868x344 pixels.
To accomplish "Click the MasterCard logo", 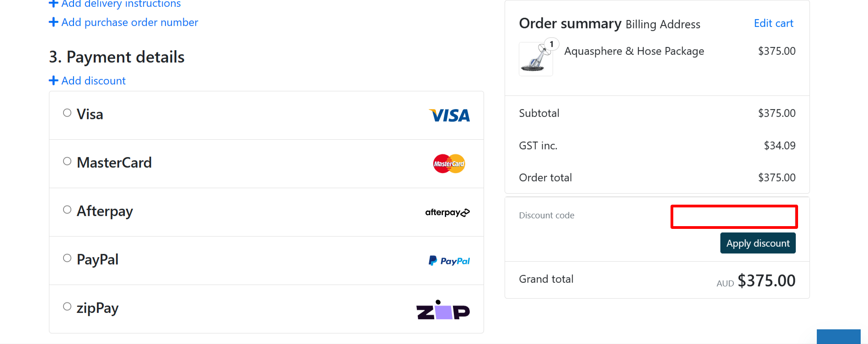I will pyautogui.click(x=448, y=163).
